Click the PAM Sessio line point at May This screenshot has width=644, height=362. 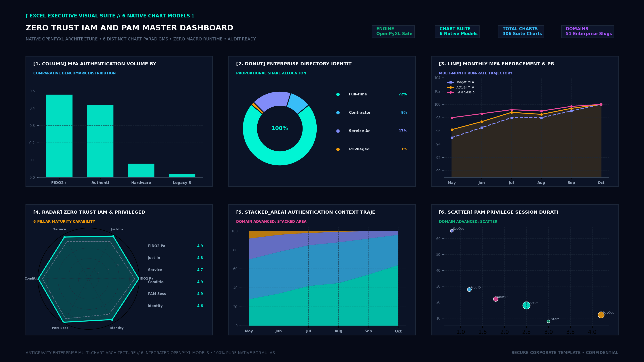point(452,118)
